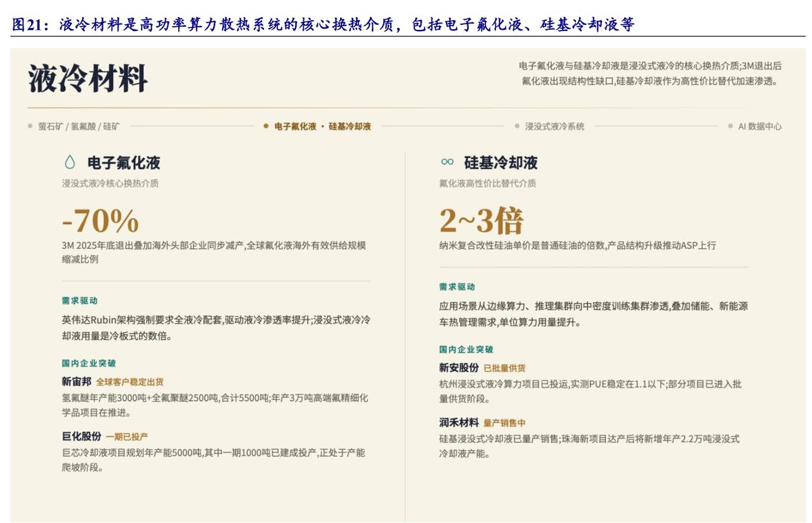The height and width of the screenshot is (523, 812).
Task: Click 国内企业突破 label in right column
Action: click(466, 350)
